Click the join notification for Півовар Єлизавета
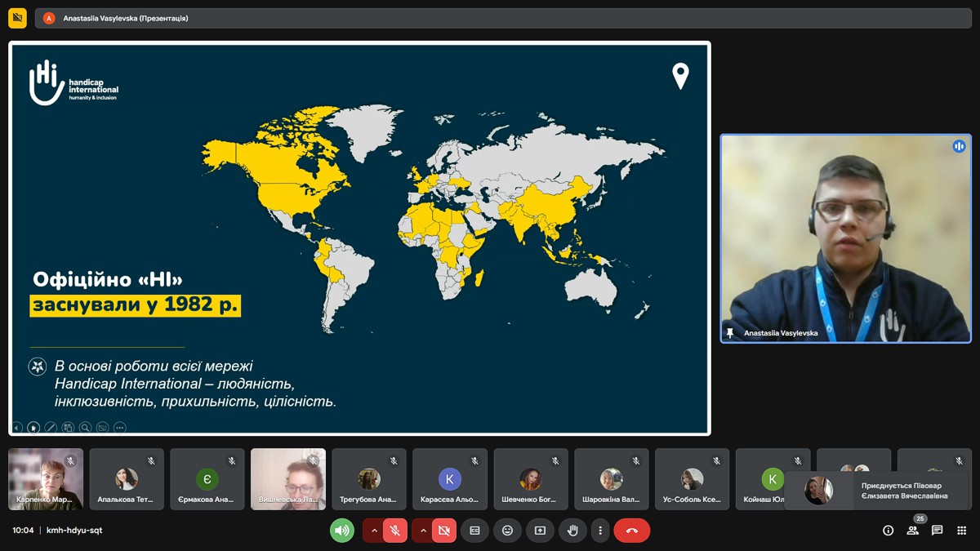The width and height of the screenshot is (980, 551). coord(876,491)
